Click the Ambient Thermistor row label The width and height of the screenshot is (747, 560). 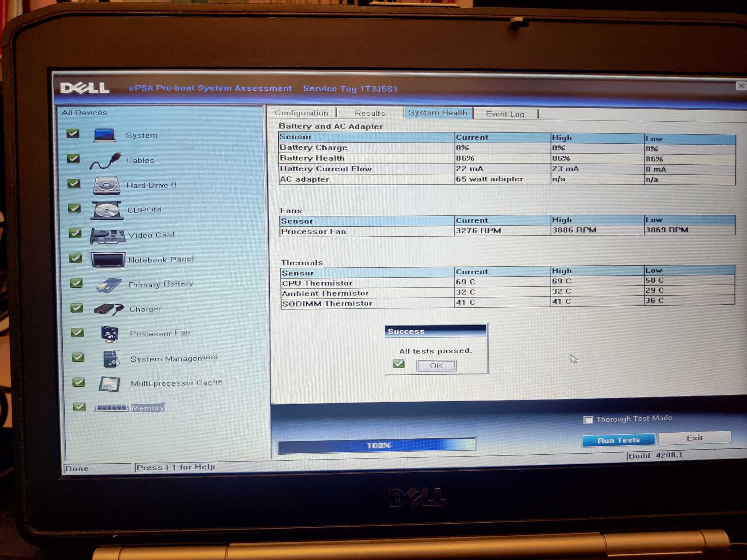click(325, 293)
